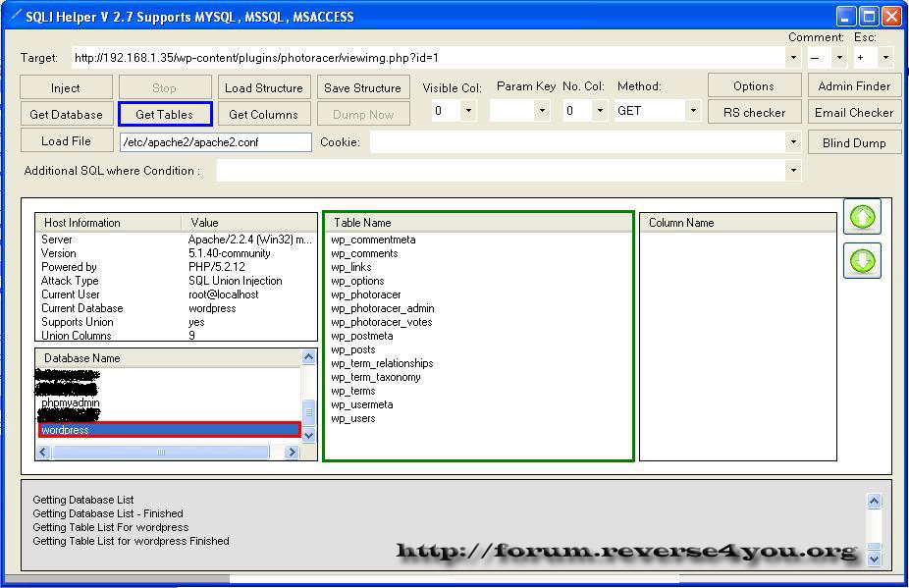
Task: Click the log panel scroll down arrow
Action: click(875, 559)
